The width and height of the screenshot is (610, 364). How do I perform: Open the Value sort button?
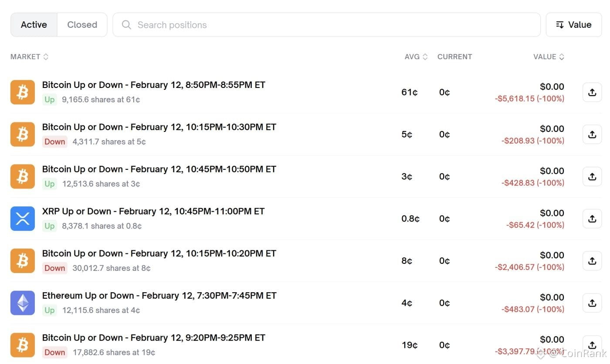tap(573, 25)
